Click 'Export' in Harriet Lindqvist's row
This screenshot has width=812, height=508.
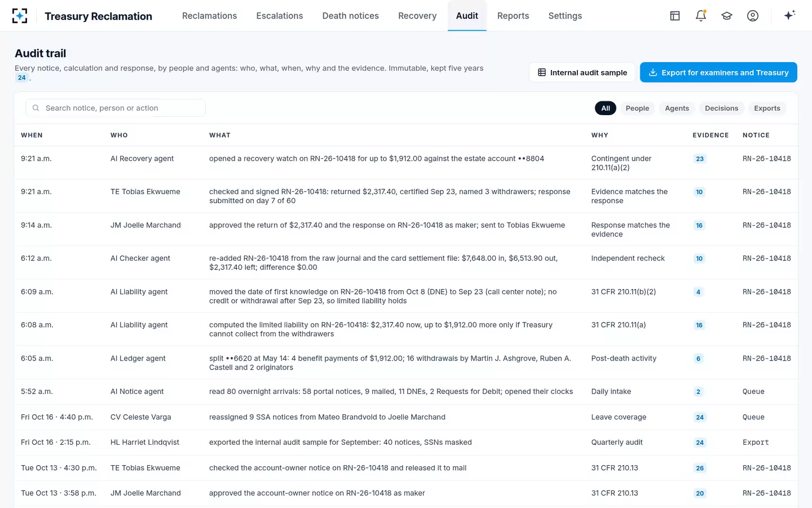point(756,443)
